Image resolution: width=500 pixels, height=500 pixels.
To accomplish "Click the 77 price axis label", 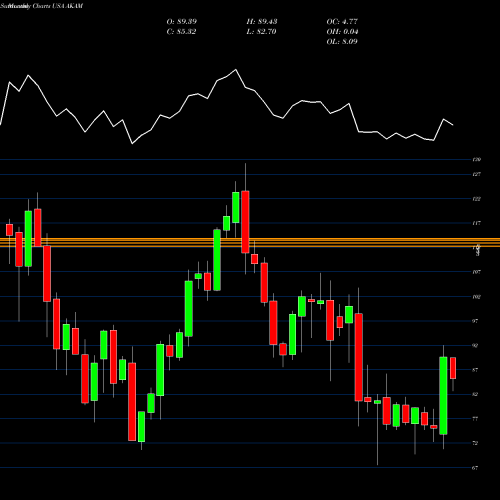I will point(475,419).
